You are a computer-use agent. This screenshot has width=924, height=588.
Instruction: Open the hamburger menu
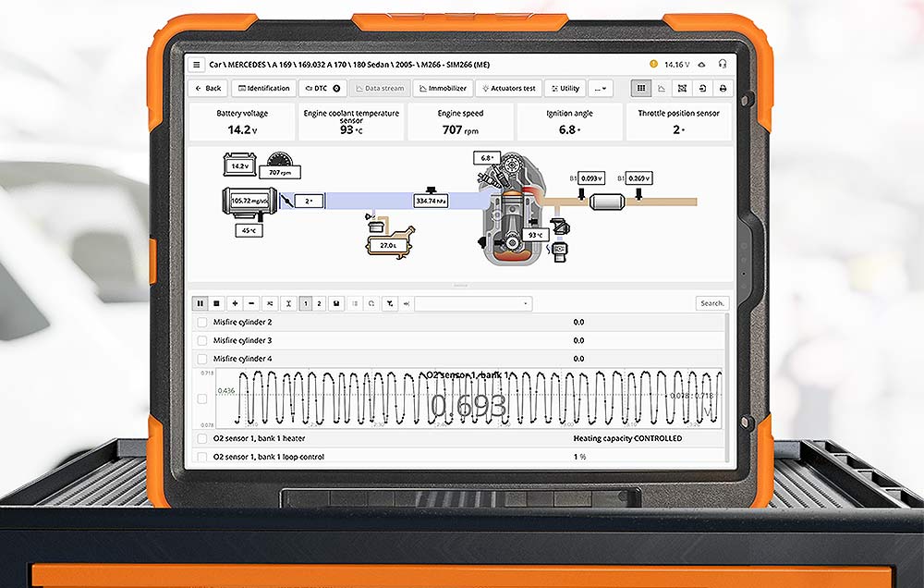pyautogui.click(x=196, y=65)
